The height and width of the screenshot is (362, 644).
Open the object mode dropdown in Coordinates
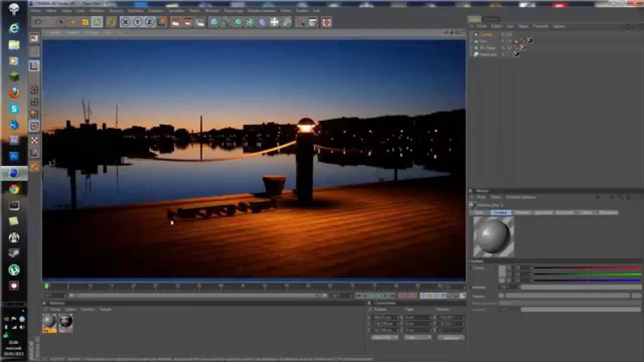pos(385,337)
